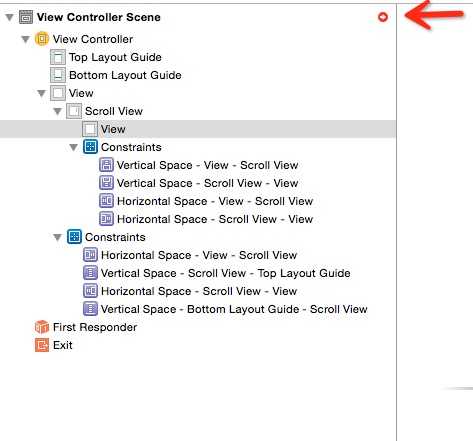Collapse the View Controller Scene tree

10,17
